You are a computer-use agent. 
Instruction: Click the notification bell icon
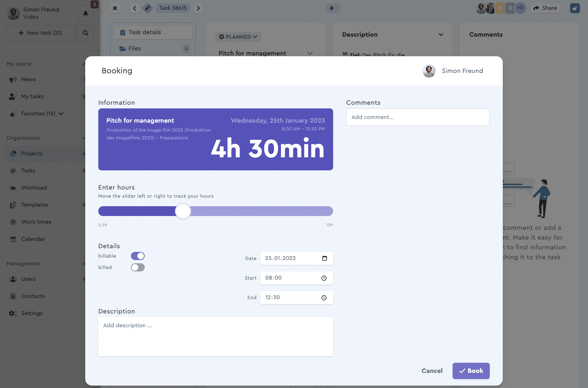point(86,13)
